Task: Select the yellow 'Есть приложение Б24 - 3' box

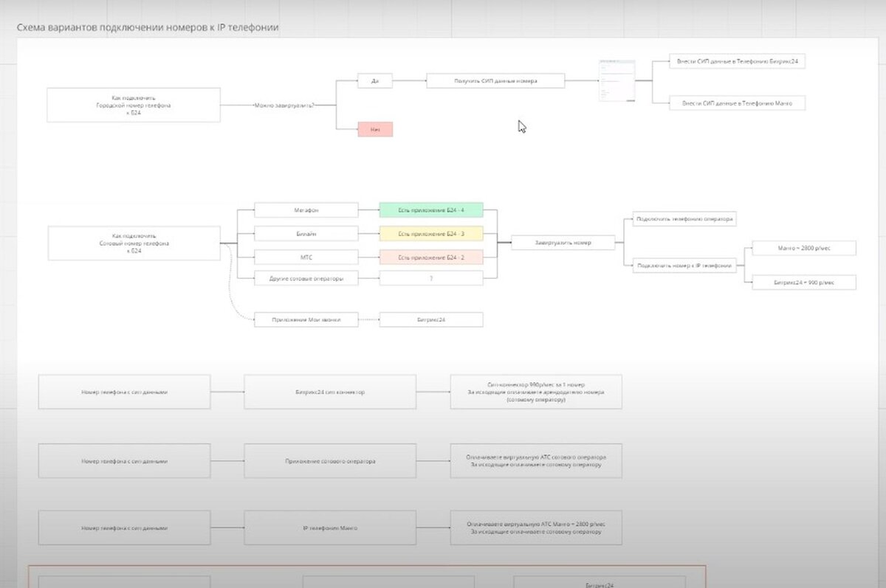Action: pos(431,234)
